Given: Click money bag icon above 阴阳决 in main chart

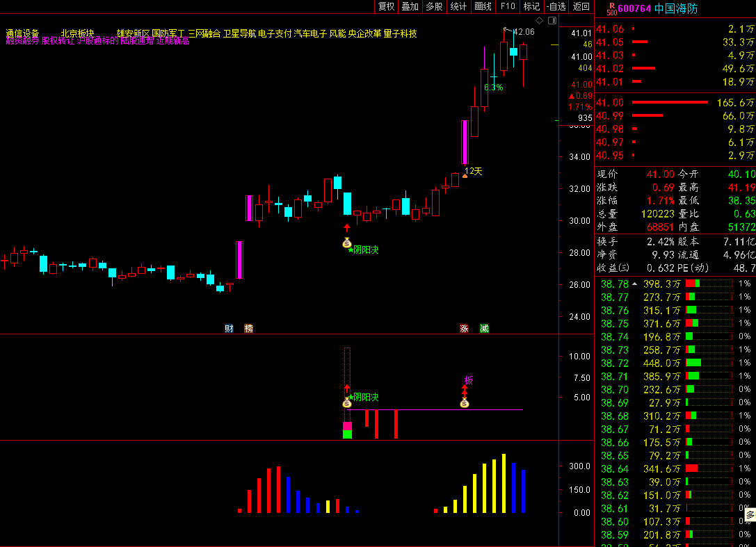Looking at the screenshot, I should coord(347,243).
